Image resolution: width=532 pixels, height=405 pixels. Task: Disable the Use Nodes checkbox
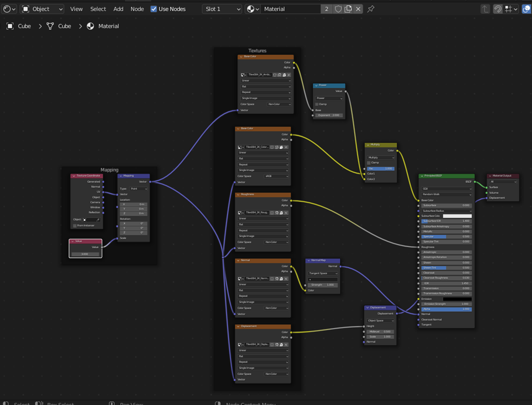(x=154, y=9)
